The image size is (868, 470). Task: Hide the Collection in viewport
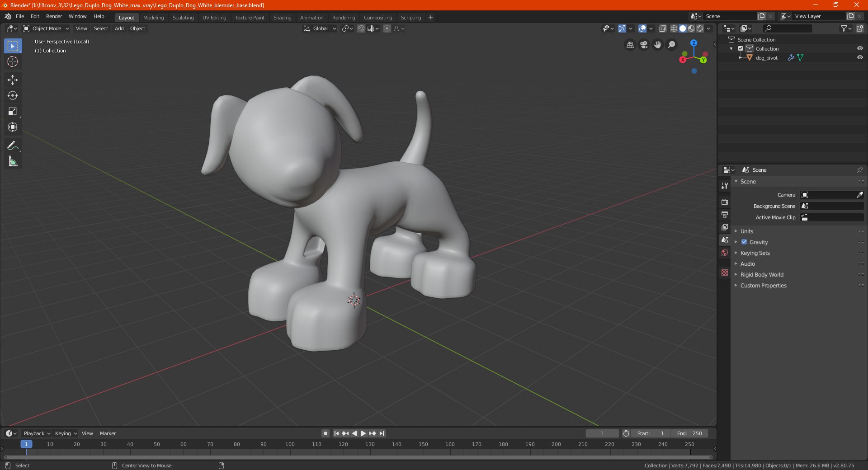tap(860, 49)
